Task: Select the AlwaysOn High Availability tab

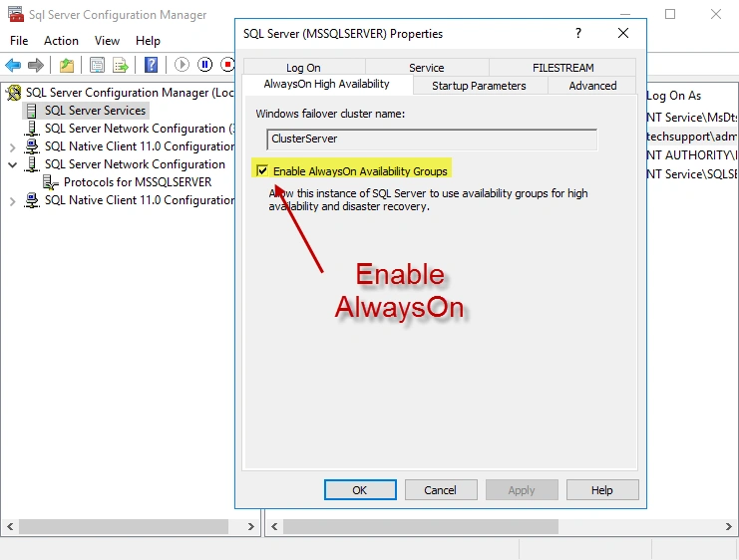Action: 326,85
